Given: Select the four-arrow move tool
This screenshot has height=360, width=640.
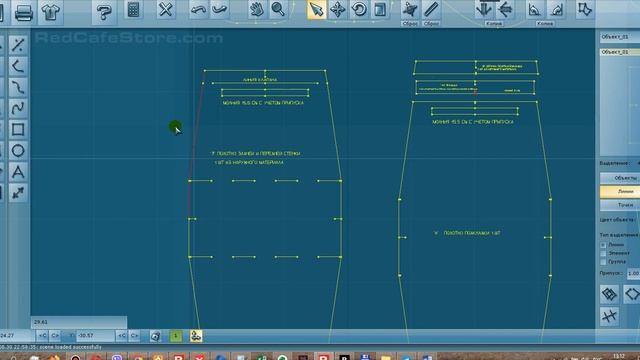Looking at the screenshot, I should click(338, 9).
